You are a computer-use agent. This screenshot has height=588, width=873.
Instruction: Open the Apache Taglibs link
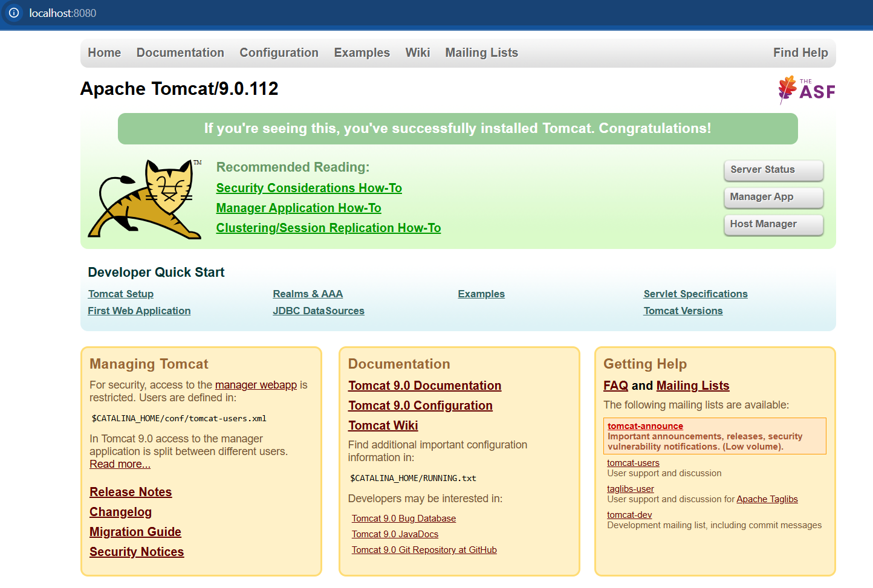tap(767, 499)
